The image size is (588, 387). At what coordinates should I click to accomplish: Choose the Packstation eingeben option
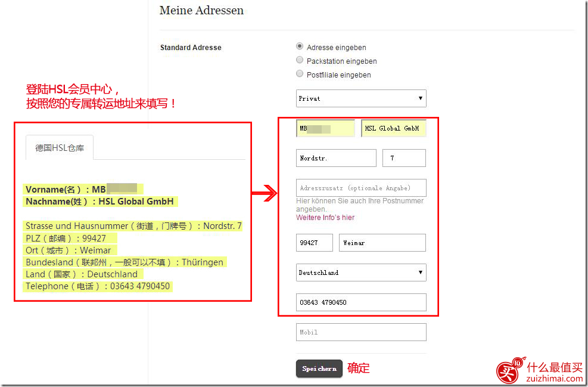pos(300,60)
